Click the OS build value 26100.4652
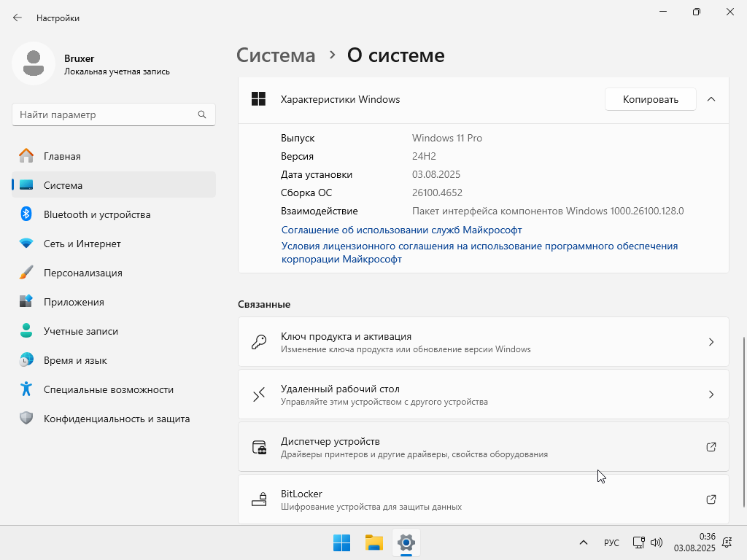Image resolution: width=747 pixels, height=560 pixels. click(x=438, y=192)
